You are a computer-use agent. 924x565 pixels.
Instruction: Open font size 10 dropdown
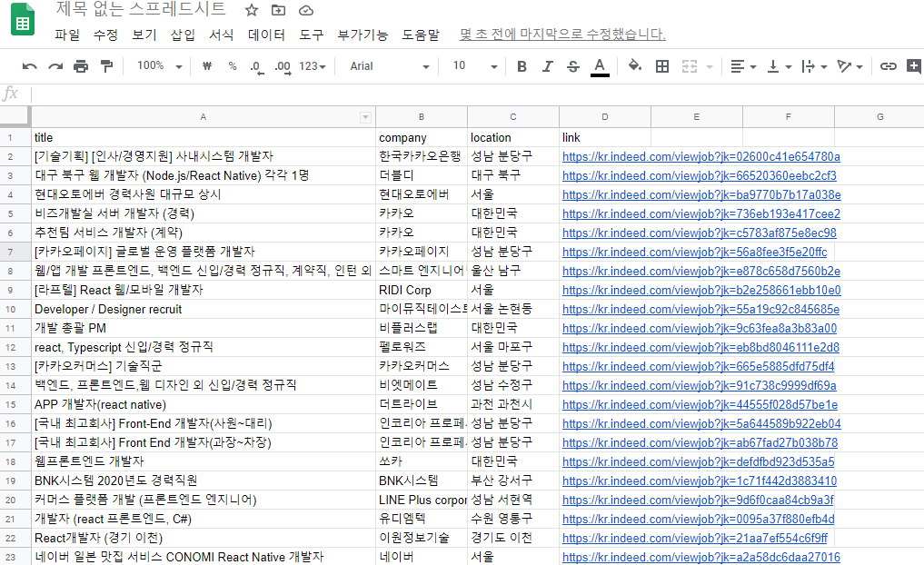click(475, 66)
